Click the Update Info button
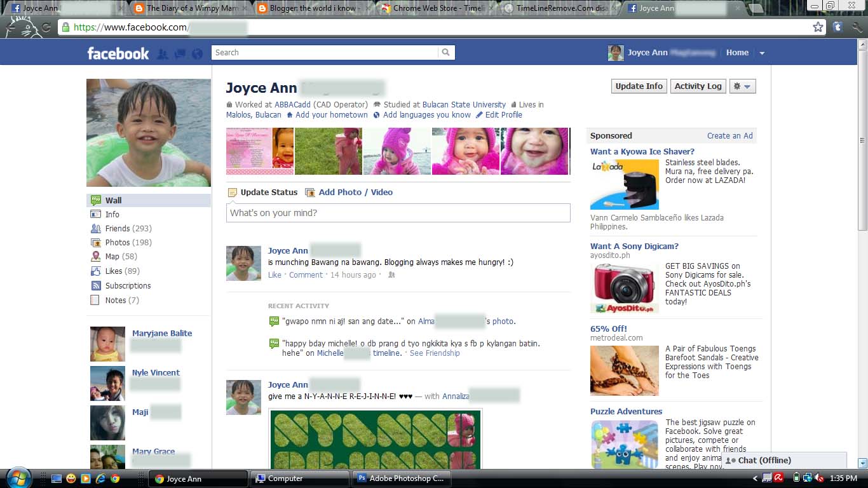 tap(638, 86)
